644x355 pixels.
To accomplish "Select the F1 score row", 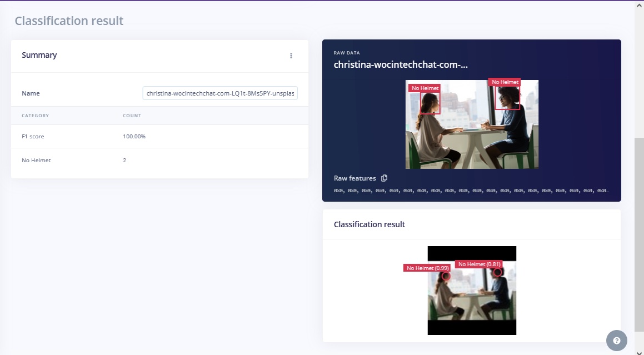I will (x=159, y=137).
